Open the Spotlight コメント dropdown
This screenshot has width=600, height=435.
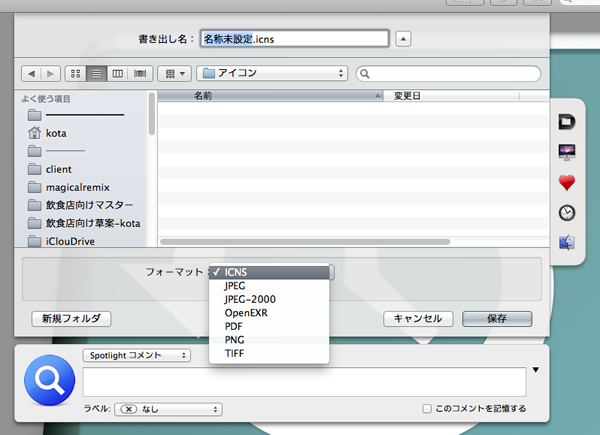137,355
